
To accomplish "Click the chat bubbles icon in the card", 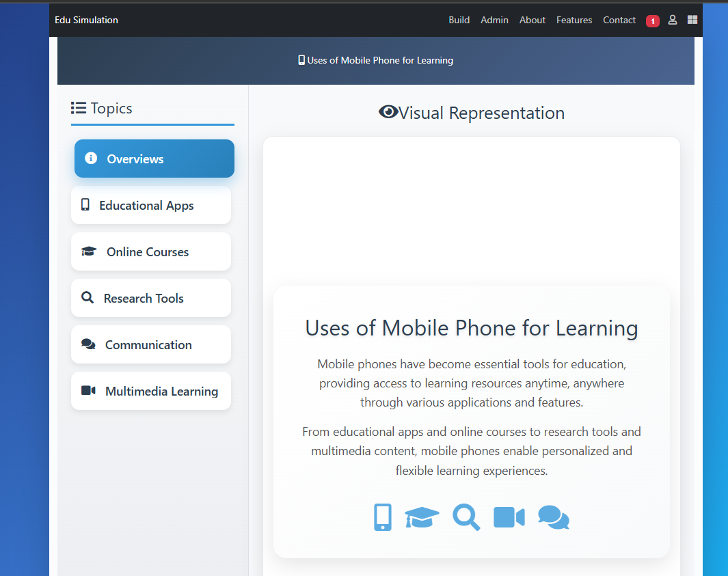I will pos(553,517).
